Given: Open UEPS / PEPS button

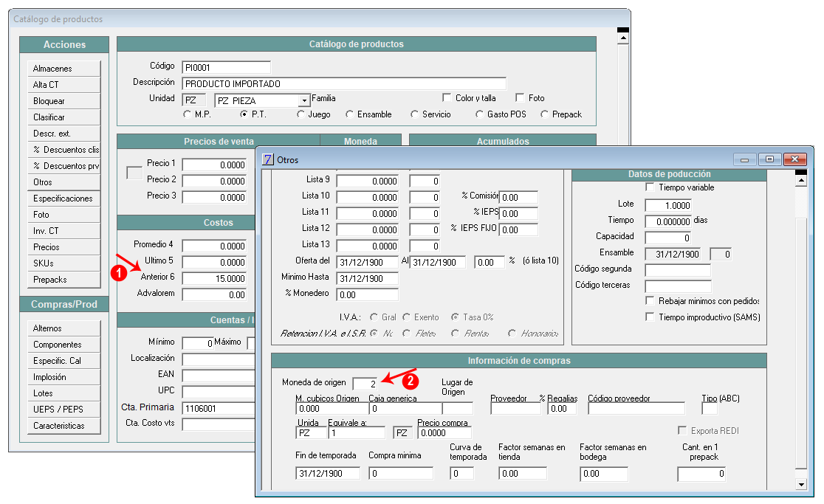Looking at the screenshot, I should tap(63, 410).
